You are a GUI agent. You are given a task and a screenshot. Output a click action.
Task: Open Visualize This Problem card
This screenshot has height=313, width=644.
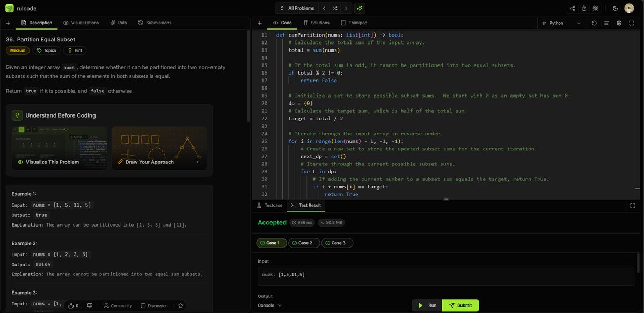point(59,149)
